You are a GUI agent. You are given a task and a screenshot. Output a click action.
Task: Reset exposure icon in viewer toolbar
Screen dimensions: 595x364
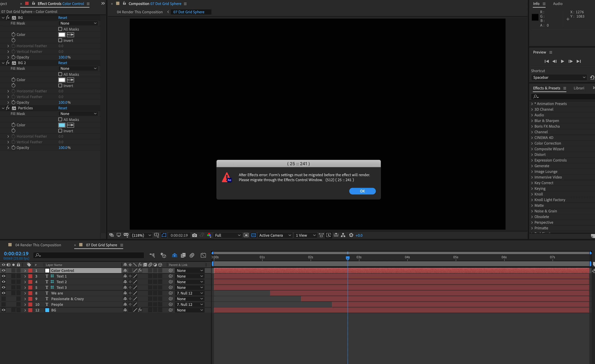[351, 235]
